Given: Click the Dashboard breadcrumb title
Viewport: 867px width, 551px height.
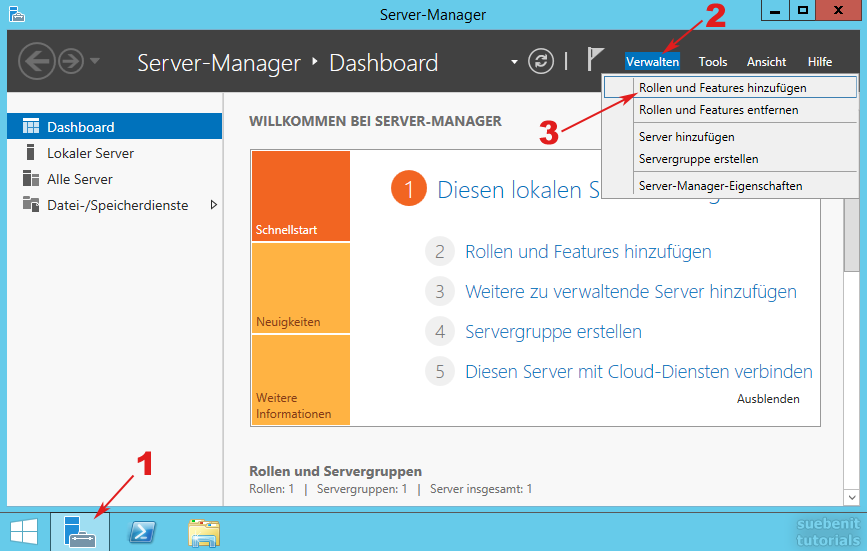Looking at the screenshot, I should coord(383,62).
